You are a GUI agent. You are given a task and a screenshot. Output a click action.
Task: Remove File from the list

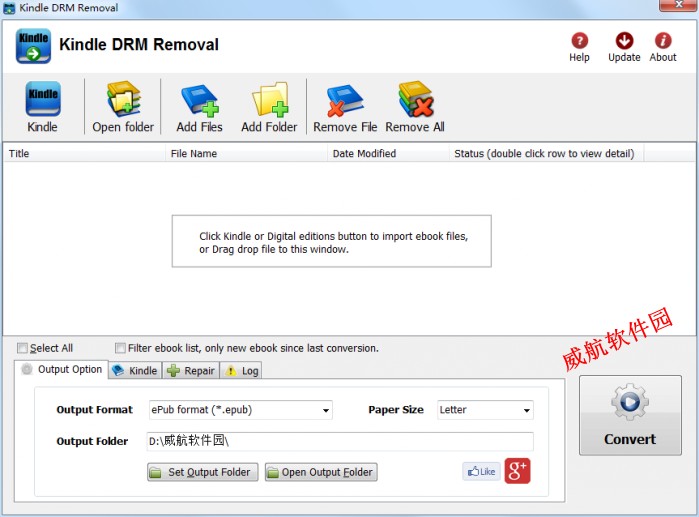[345, 107]
